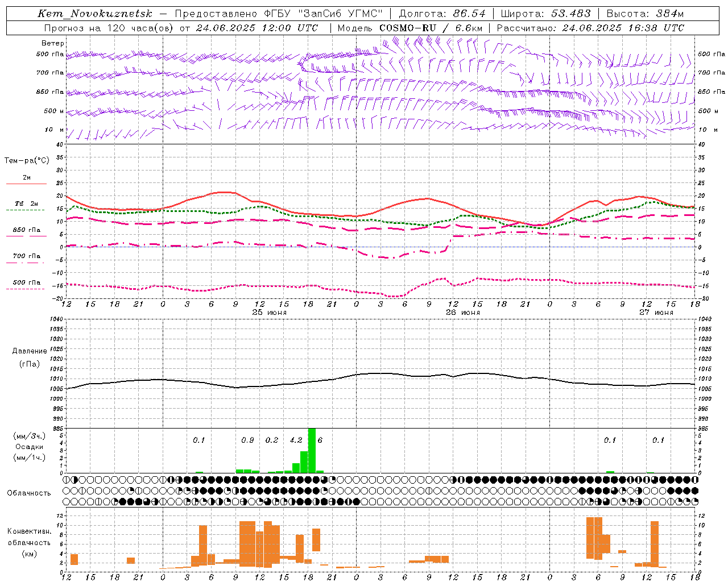Click the black pressure curve

(x=381, y=373)
